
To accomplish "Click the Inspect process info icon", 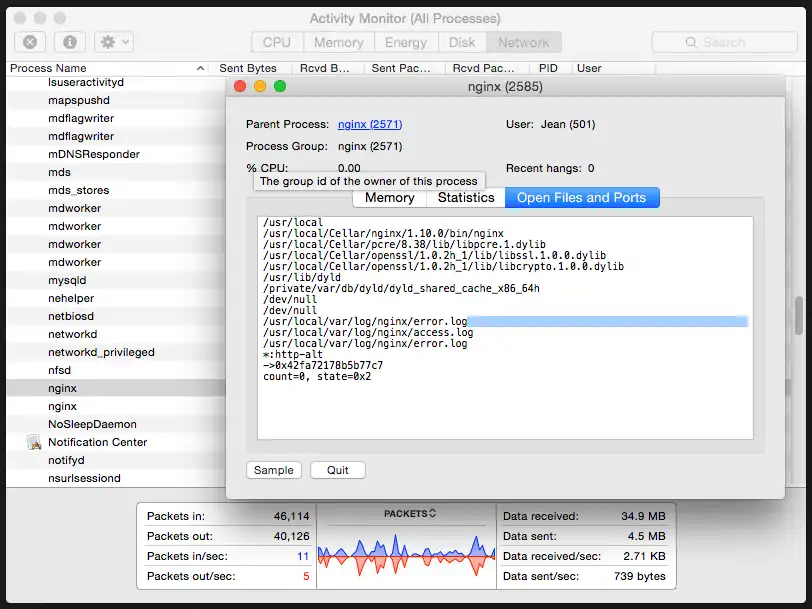I will pyautogui.click(x=70, y=42).
